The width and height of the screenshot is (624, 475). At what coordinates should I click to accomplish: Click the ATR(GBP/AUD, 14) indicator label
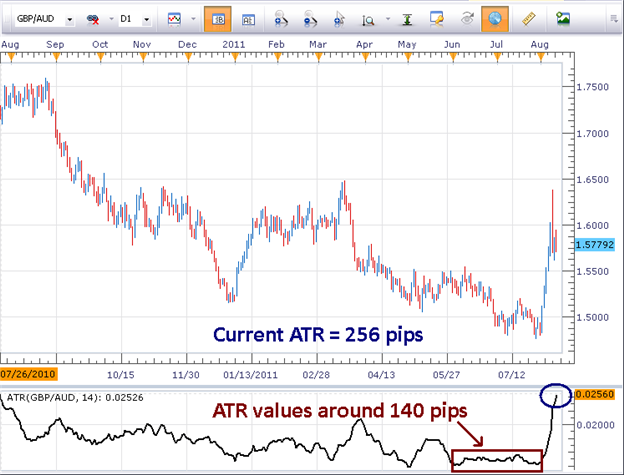pos(75,397)
